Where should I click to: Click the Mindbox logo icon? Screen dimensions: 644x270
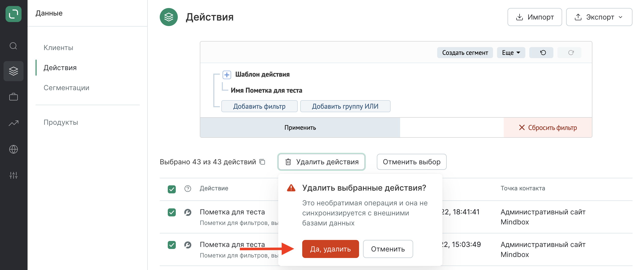(x=14, y=14)
